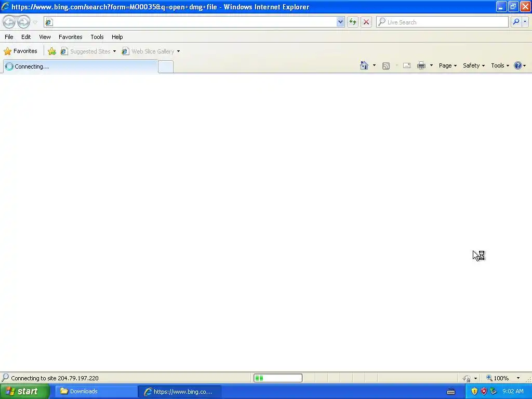Click the bing.com taskbar button
Image resolution: width=532 pixels, height=399 pixels.
180,392
